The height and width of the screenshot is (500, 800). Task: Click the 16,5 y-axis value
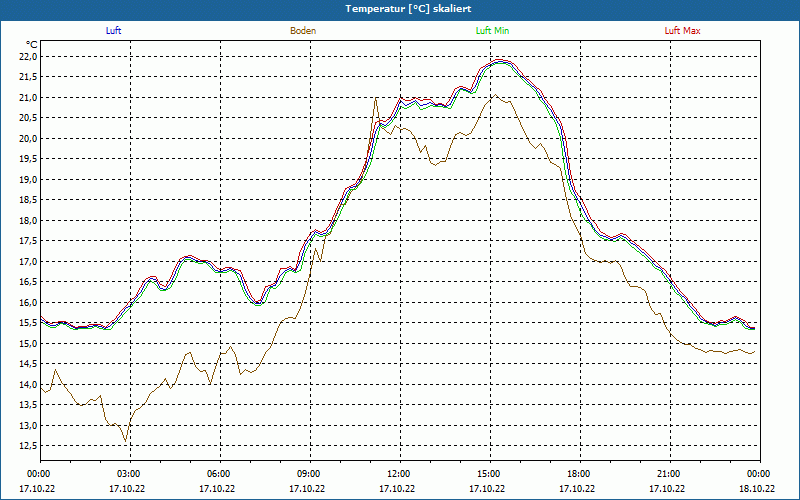point(27,282)
